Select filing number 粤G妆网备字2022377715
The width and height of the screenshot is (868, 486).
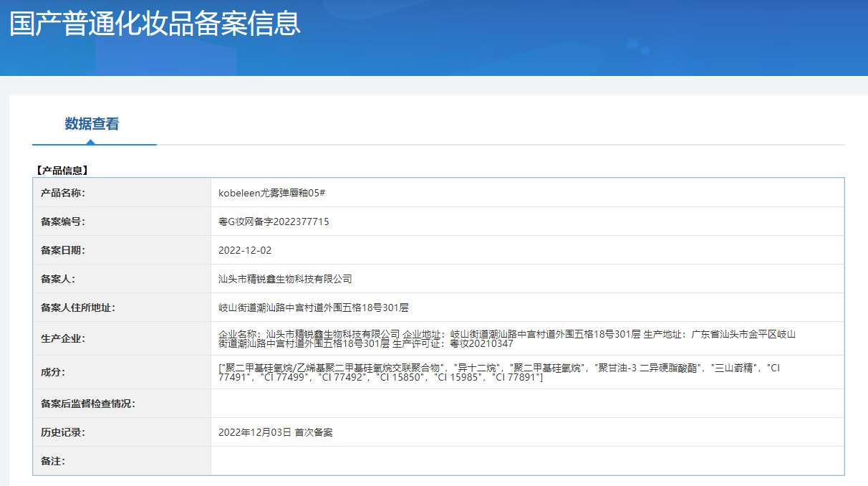(x=274, y=221)
